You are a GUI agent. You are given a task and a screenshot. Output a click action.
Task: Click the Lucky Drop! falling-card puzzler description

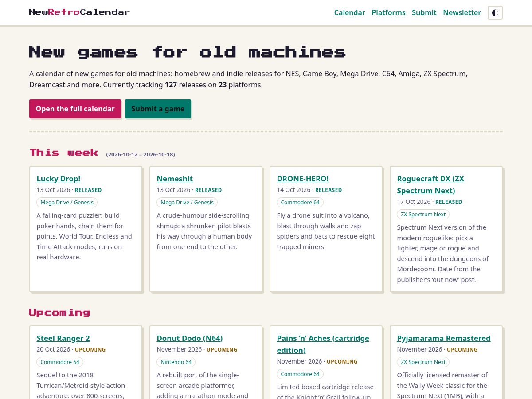coord(84,236)
